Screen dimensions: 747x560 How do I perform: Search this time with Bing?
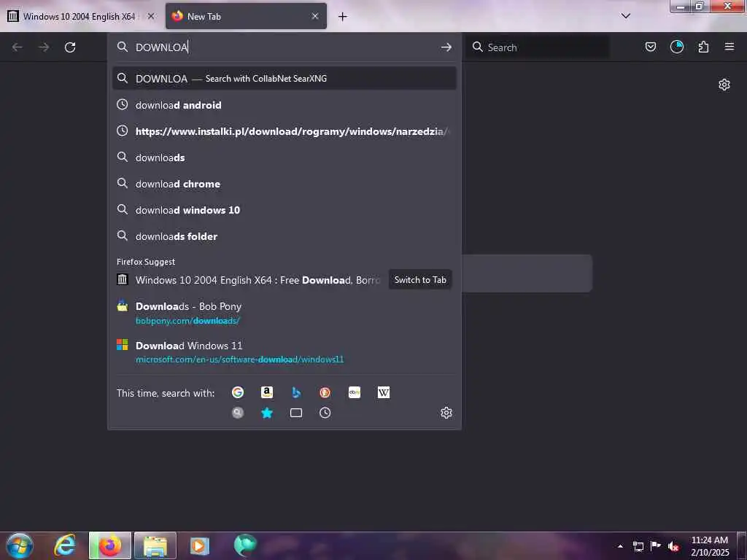click(296, 392)
